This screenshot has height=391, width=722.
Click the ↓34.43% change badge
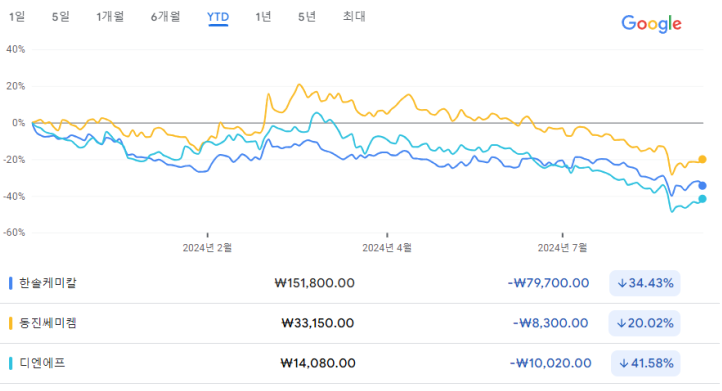pyautogui.click(x=645, y=283)
